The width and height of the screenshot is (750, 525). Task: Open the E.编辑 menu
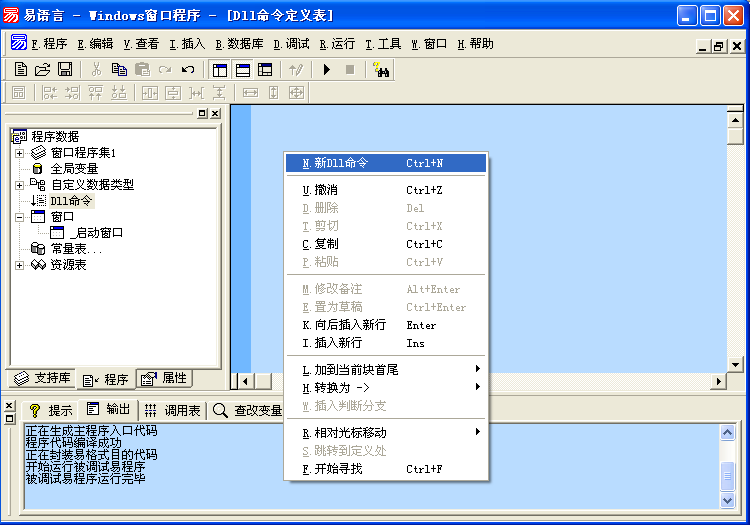click(95, 44)
